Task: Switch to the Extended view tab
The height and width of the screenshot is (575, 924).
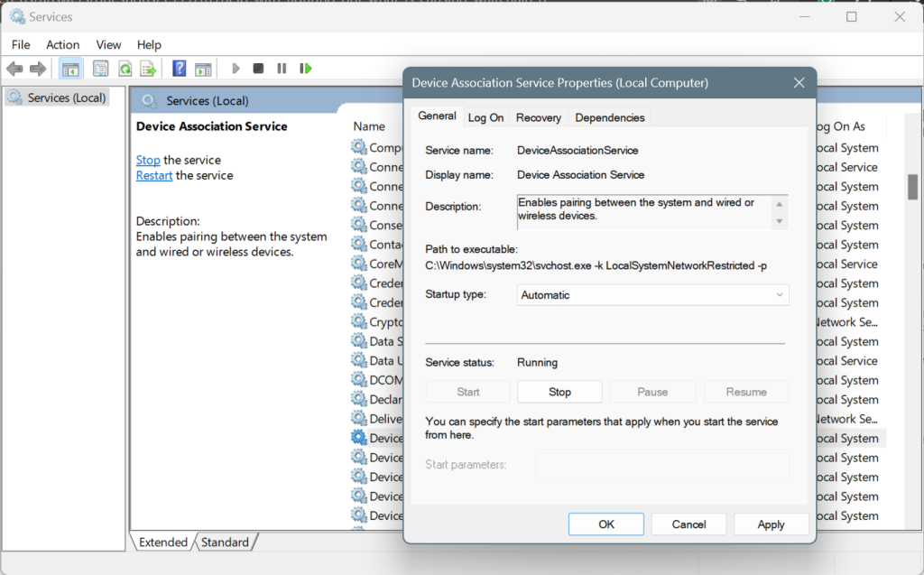Action: [x=163, y=542]
